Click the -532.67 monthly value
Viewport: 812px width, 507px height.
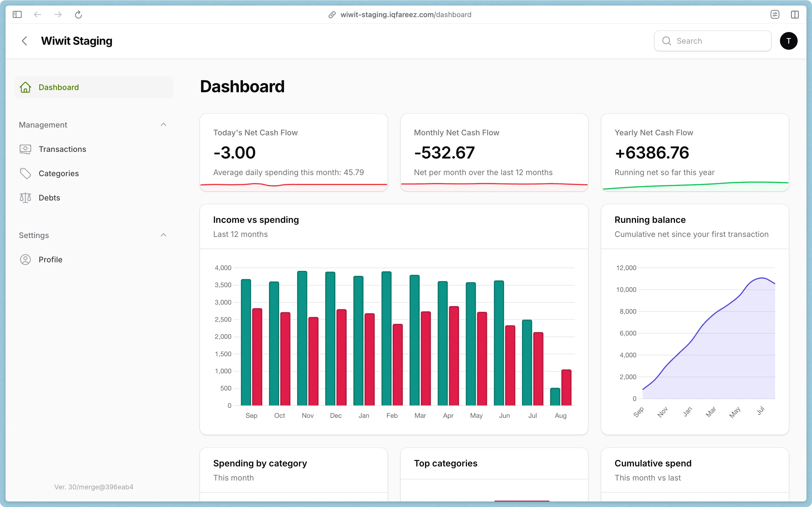[x=444, y=152]
